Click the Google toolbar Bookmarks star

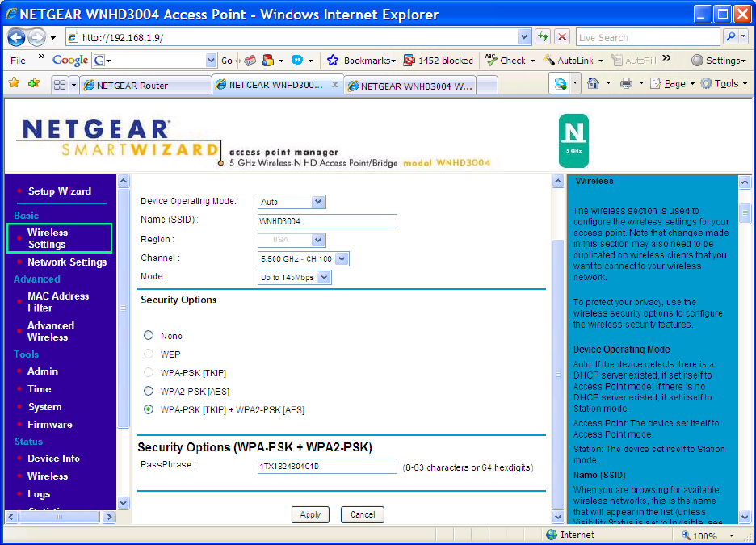[333, 61]
